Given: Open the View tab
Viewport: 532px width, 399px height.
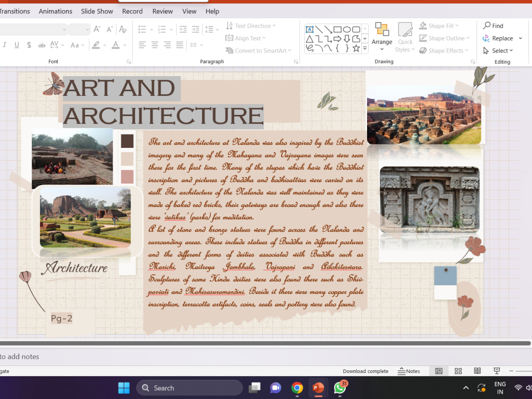Looking at the screenshot, I should point(189,11).
